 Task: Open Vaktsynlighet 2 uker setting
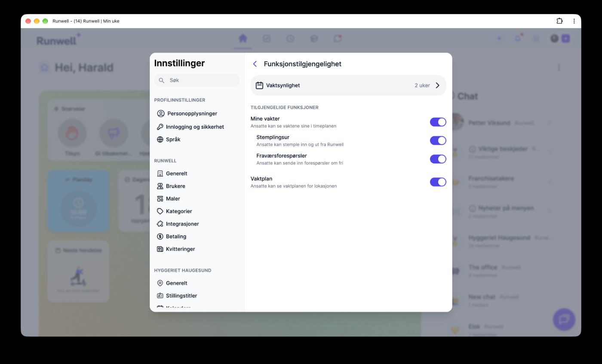pyautogui.click(x=348, y=86)
